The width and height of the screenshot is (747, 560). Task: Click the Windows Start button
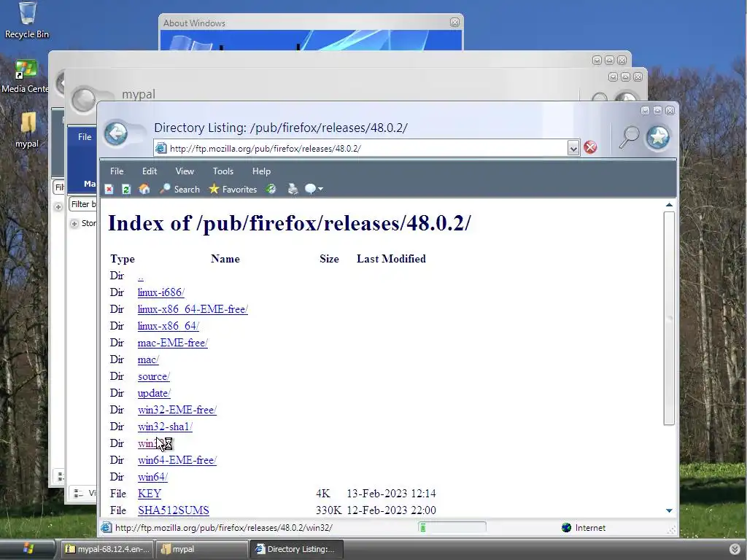27,549
